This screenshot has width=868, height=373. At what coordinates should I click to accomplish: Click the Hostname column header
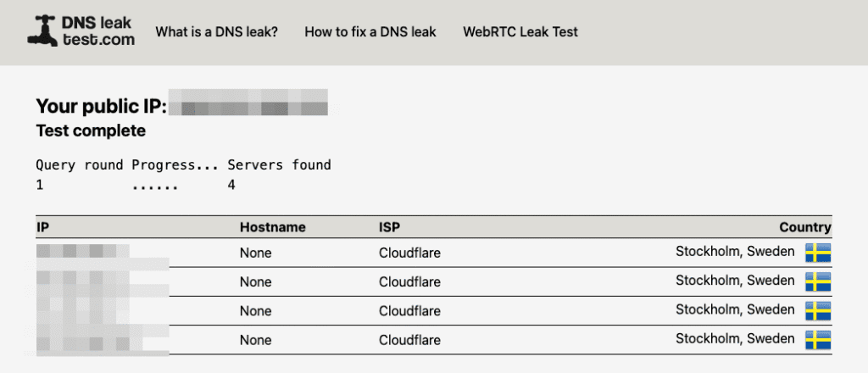pyautogui.click(x=272, y=227)
